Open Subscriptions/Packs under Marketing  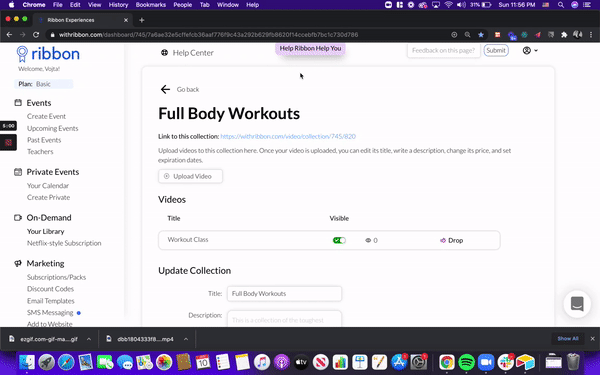[x=56, y=277]
